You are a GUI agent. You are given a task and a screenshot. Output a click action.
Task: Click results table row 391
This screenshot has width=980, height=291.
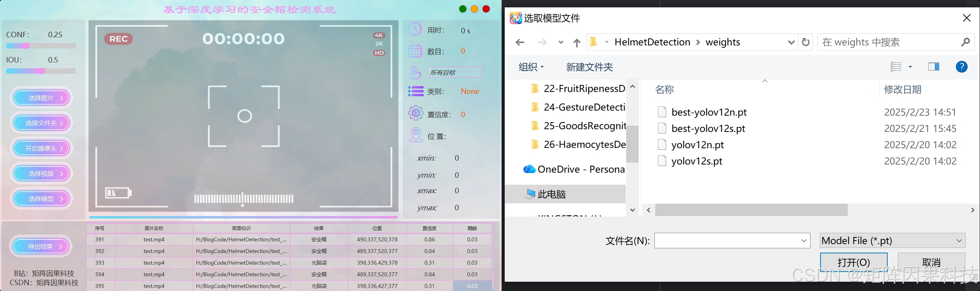point(289,239)
